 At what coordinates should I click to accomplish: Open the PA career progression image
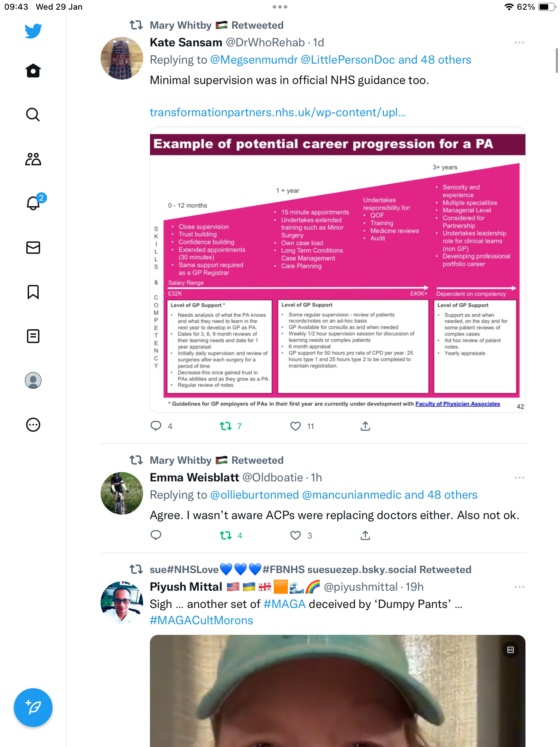337,270
